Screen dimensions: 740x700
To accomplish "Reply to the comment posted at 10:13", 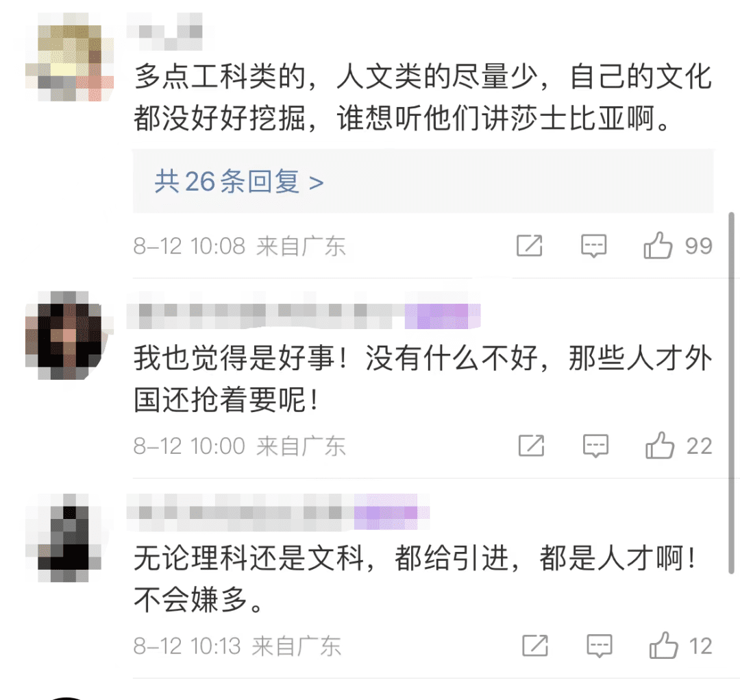I will [x=600, y=646].
